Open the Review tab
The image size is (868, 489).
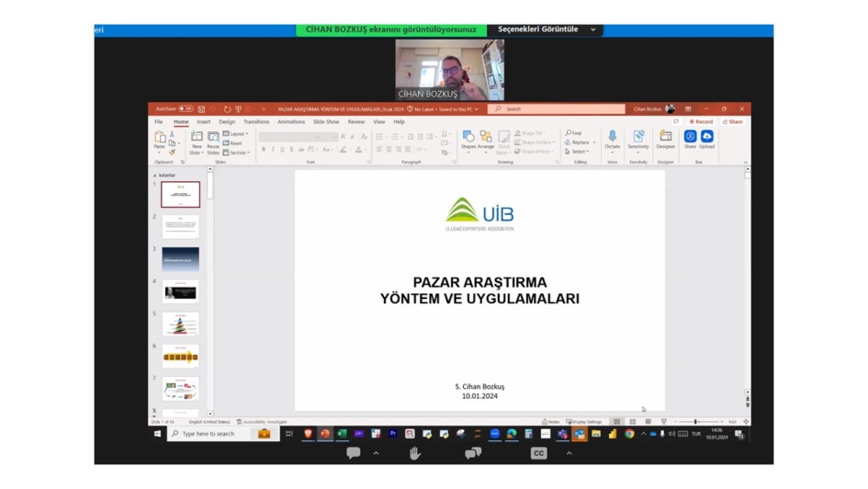356,122
